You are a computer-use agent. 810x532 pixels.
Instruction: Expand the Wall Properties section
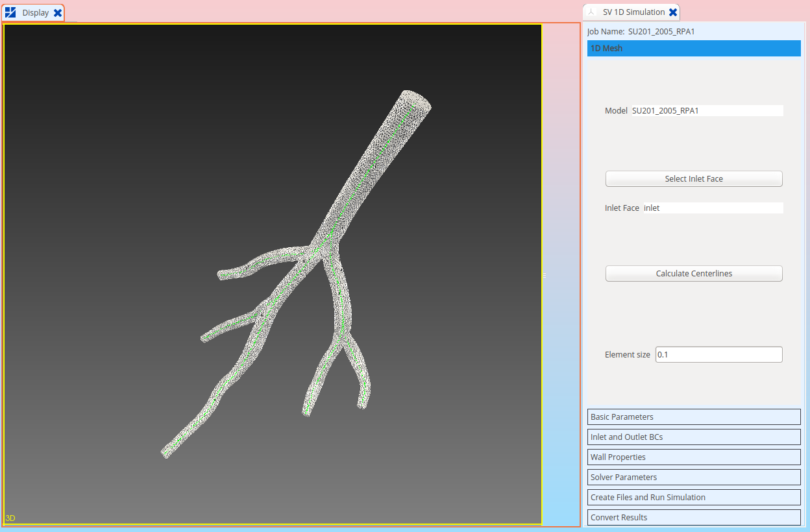point(693,457)
